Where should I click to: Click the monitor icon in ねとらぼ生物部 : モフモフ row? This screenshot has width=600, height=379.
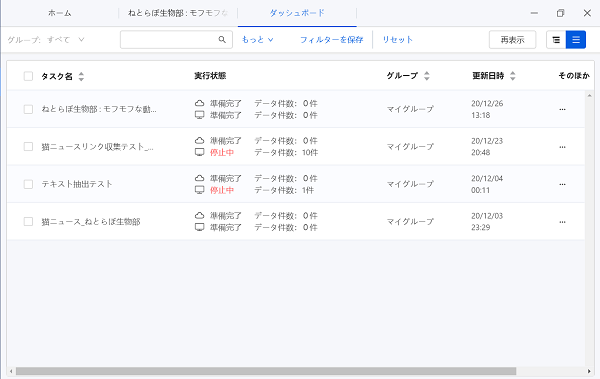pos(199,115)
